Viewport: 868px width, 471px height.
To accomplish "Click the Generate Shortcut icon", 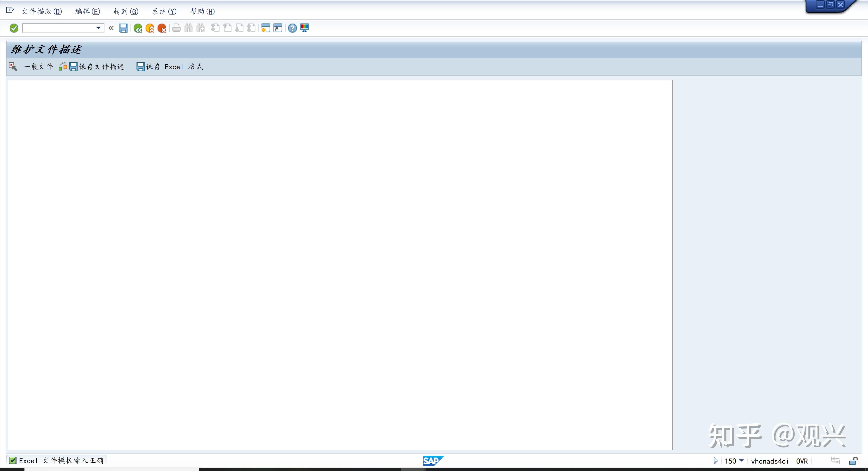I will point(278,28).
